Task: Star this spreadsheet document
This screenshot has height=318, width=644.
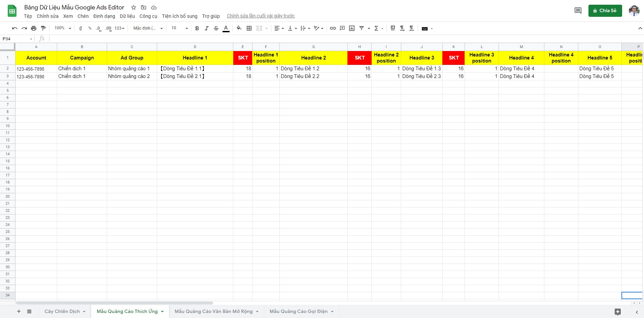Action: pyautogui.click(x=134, y=7)
